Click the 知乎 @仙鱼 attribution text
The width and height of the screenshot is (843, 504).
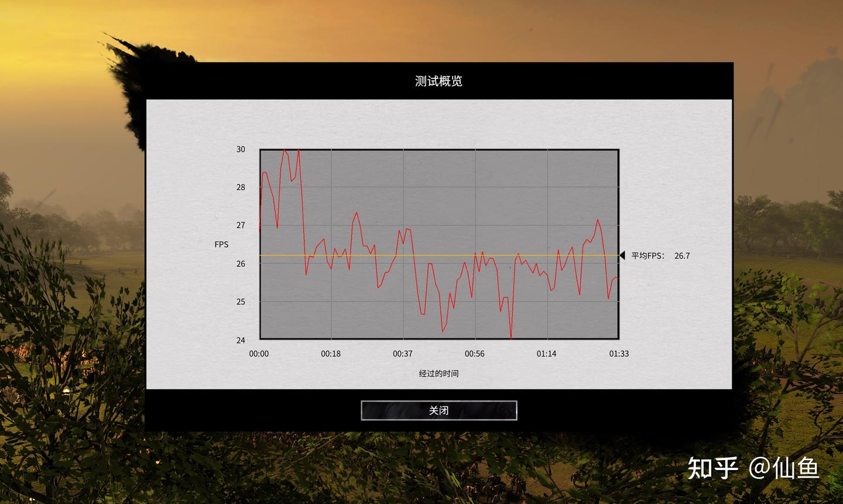pyautogui.click(x=755, y=468)
